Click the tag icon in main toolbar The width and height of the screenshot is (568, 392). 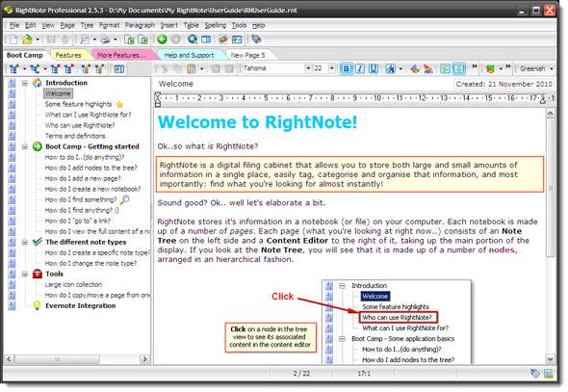256,39
